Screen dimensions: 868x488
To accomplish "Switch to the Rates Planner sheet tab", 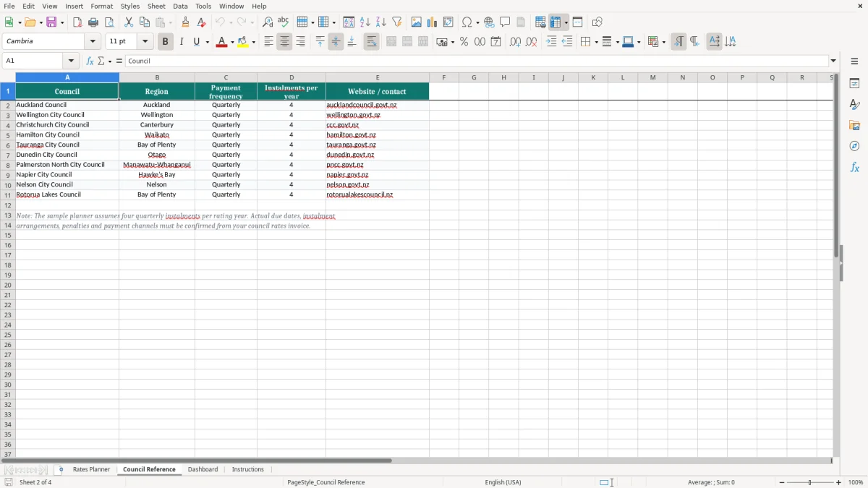I will pyautogui.click(x=91, y=469).
